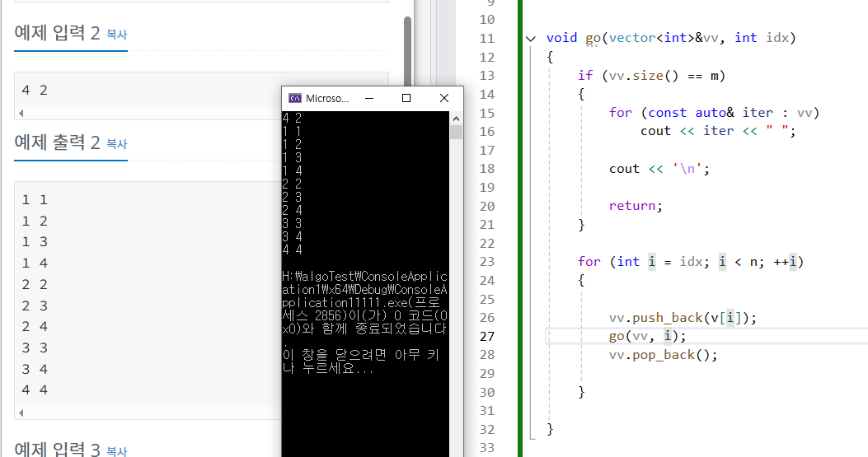Click the console vertical scrollbar thumb
The image size is (868, 457).
pos(456,133)
